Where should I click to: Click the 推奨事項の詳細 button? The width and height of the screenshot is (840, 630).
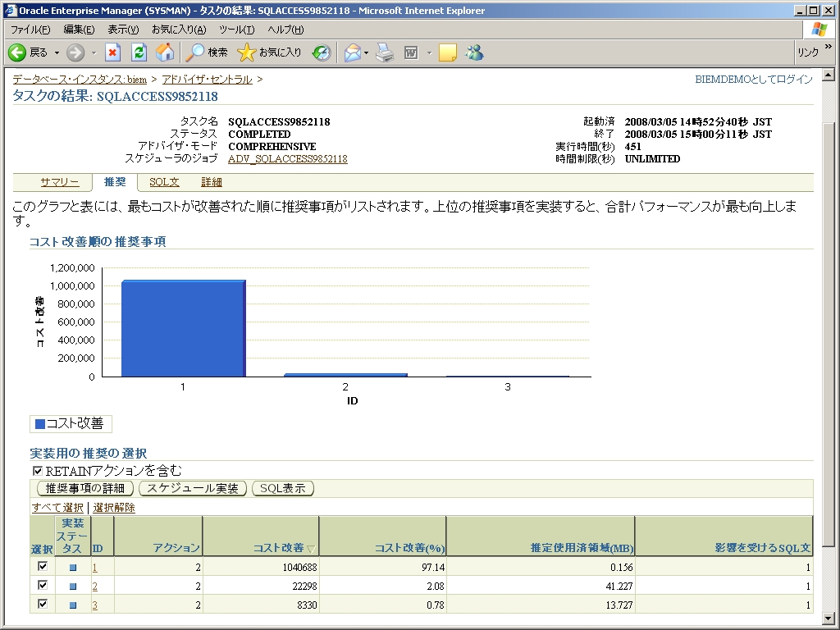pos(84,489)
